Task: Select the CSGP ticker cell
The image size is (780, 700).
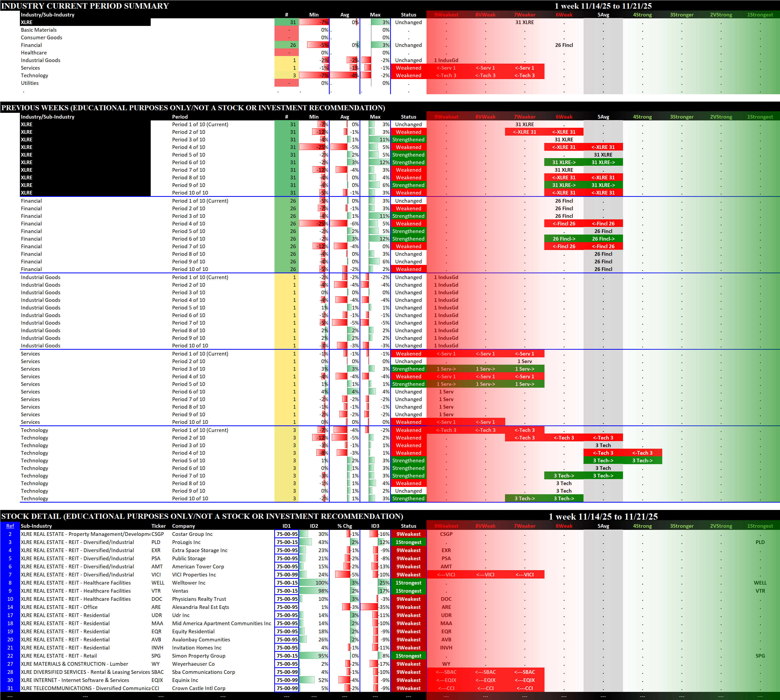Action: click(x=158, y=534)
